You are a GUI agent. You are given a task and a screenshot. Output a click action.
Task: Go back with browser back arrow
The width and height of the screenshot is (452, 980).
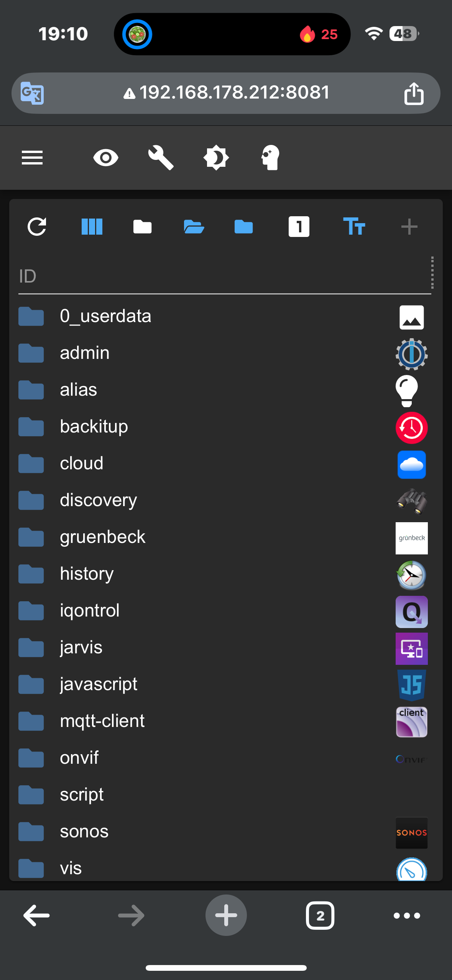[36, 916]
